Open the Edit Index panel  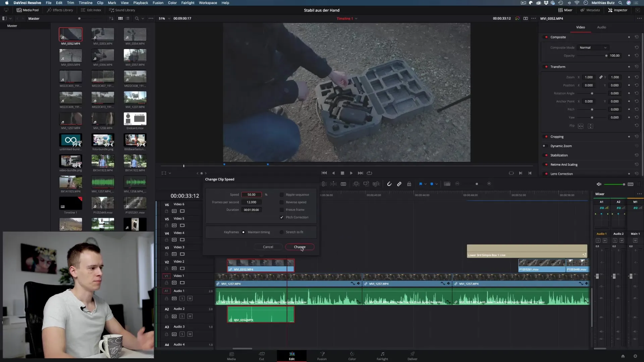pos(91,10)
